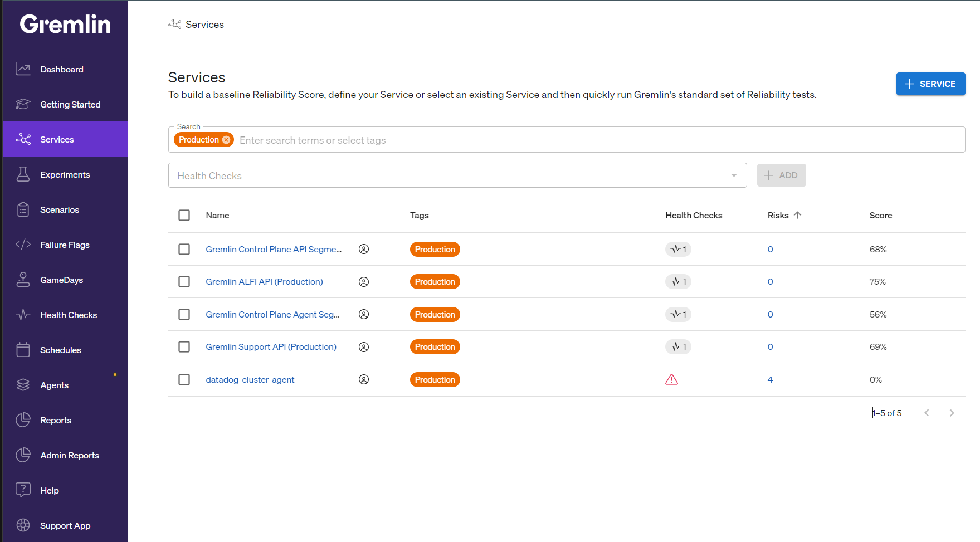Check the Gremlin Control Plane Agent Seg row
This screenshot has height=542, width=980.
coord(184,314)
